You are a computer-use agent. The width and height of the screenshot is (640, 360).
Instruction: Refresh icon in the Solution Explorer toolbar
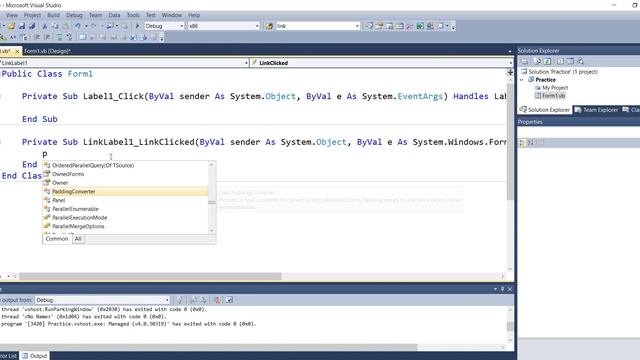tap(547, 62)
